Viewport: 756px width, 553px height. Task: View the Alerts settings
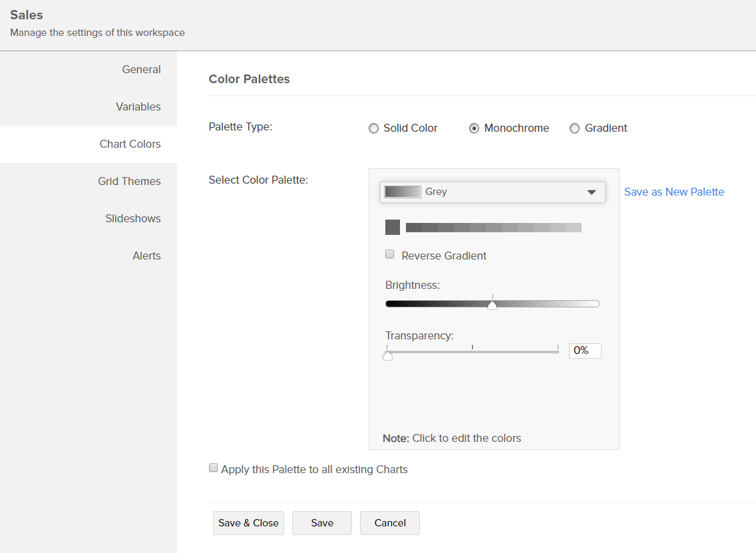pos(146,256)
